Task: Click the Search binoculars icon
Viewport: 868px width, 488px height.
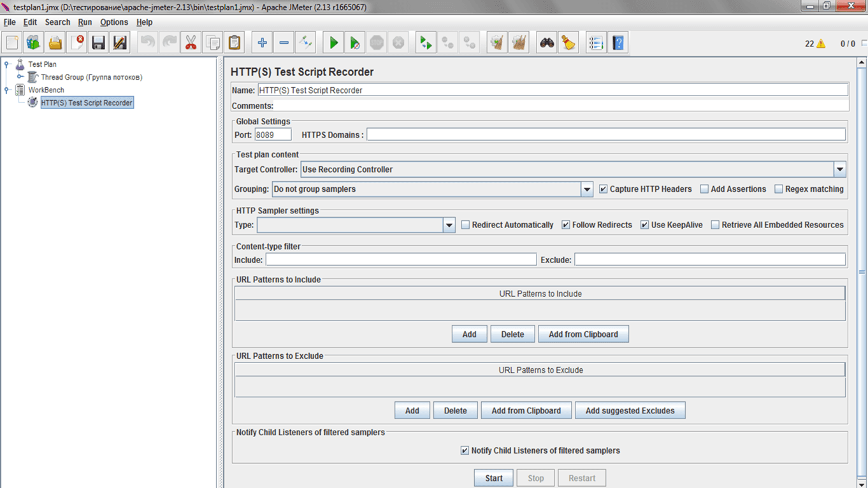Action: [547, 43]
